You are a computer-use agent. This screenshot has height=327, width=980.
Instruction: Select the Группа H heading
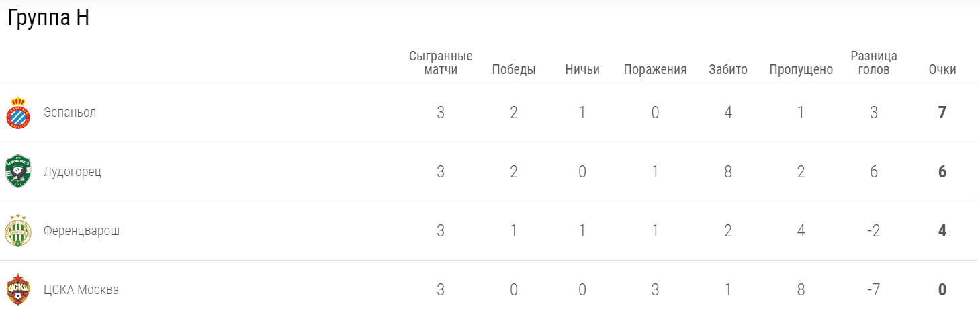pos(48,19)
